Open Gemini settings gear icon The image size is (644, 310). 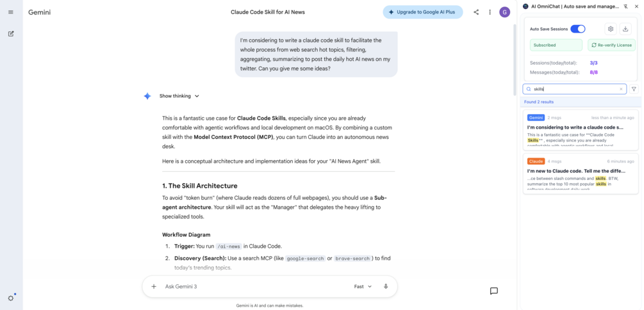tap(11, 298)
